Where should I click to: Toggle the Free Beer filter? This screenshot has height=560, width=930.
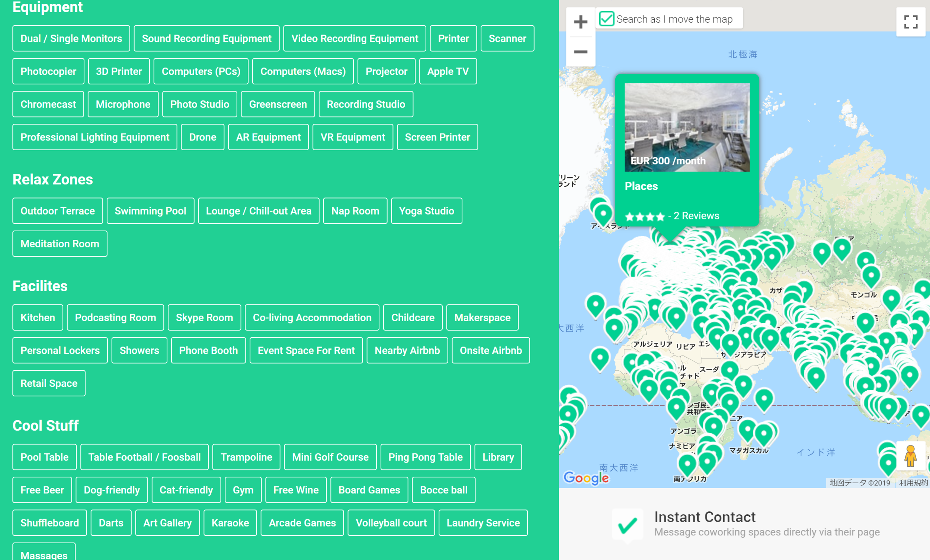click(x=42, y=490)
